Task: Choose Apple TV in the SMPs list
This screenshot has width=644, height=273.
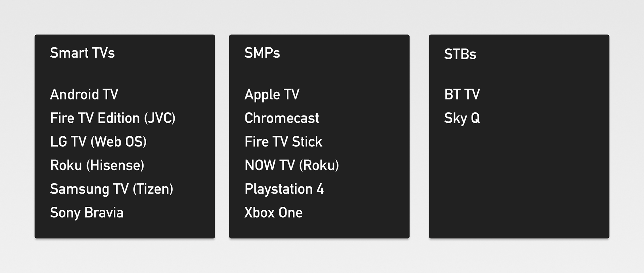Action: (272, 94)
